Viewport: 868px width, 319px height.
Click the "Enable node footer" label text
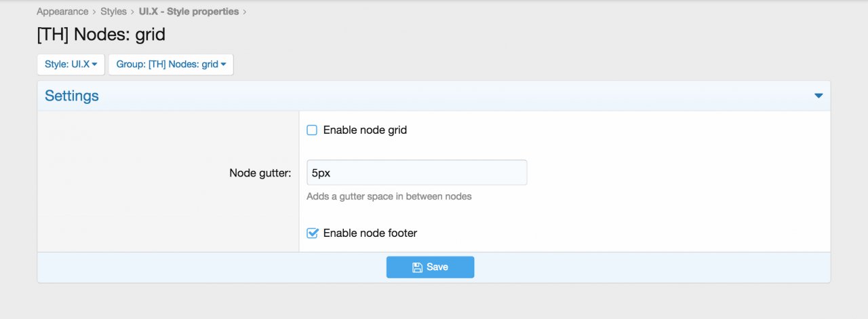[370, 233]
